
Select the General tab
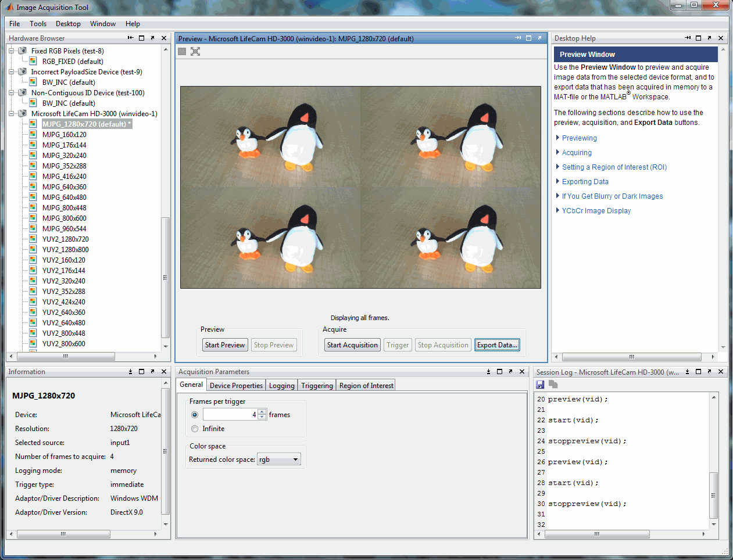coord(191,385)
